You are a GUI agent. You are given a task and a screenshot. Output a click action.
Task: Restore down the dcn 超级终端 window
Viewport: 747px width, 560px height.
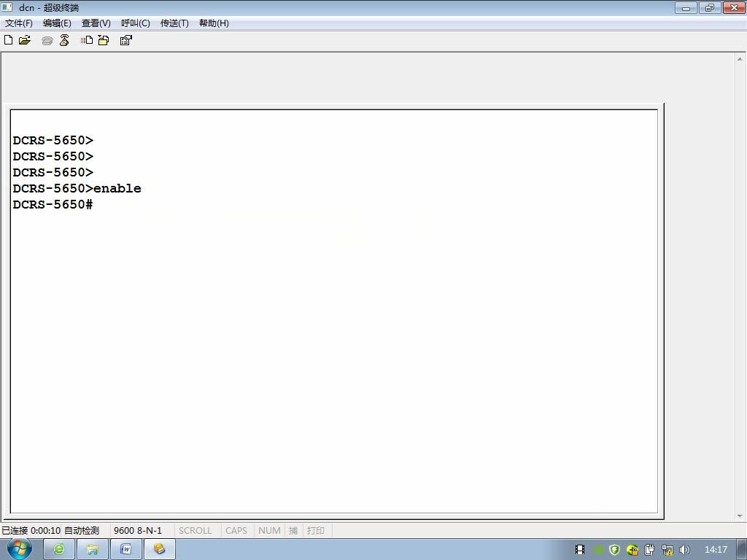(709, 7)
